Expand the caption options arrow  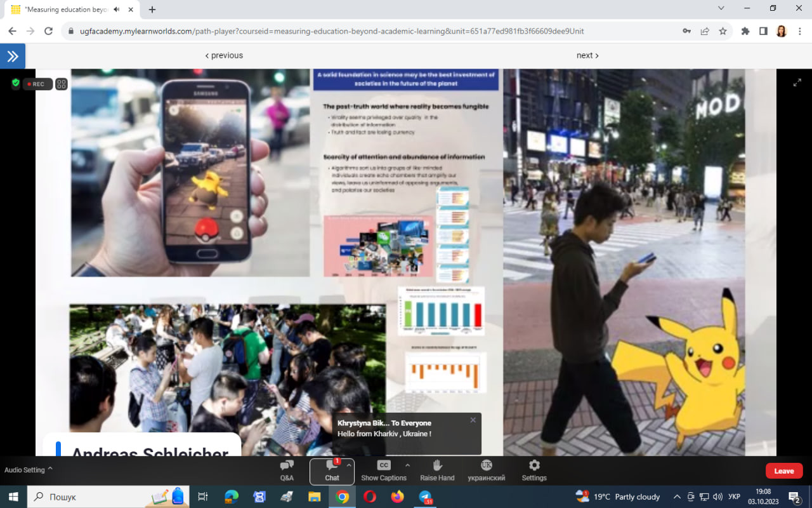tap(407, 465)
